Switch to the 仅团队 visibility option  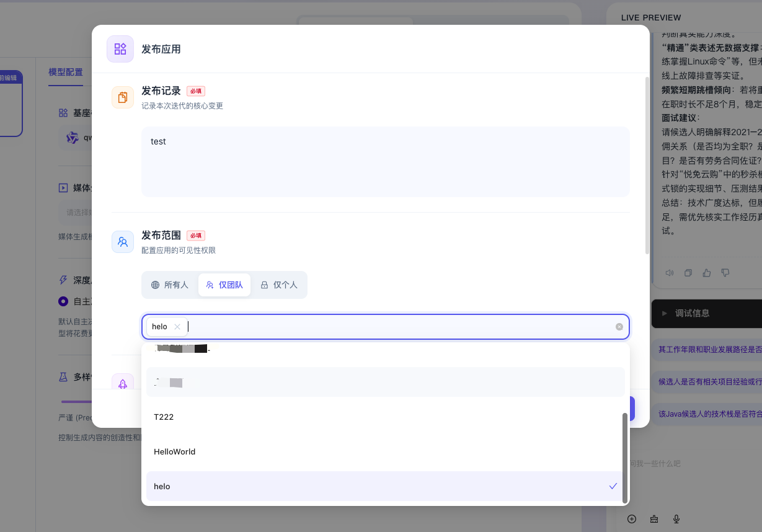click(x=224, y=285)
